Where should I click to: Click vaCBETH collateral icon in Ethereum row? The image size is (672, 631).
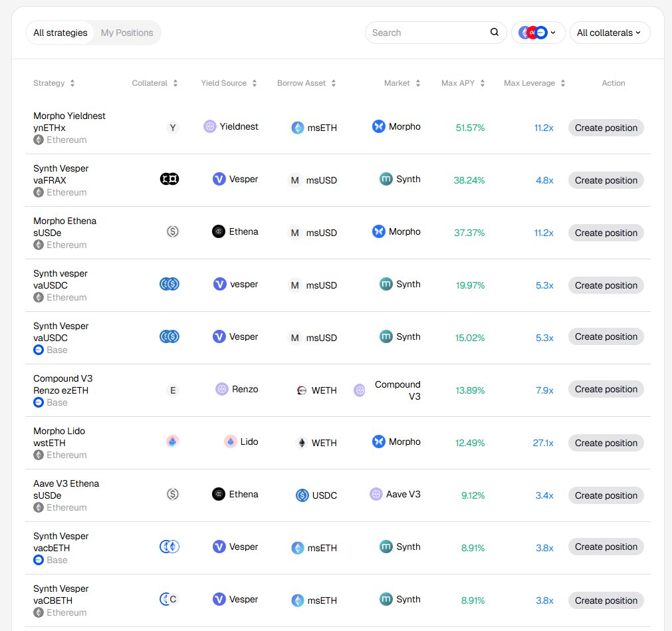[x=168, y=599]
